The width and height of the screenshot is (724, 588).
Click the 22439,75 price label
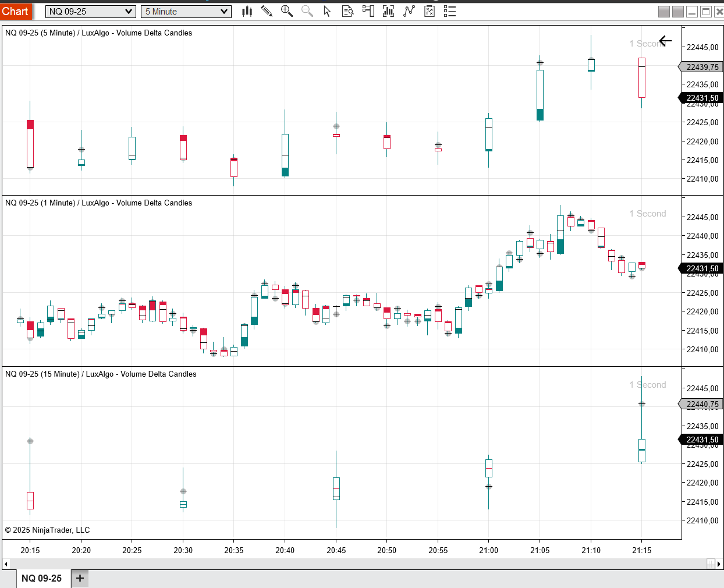click(701, 66)
